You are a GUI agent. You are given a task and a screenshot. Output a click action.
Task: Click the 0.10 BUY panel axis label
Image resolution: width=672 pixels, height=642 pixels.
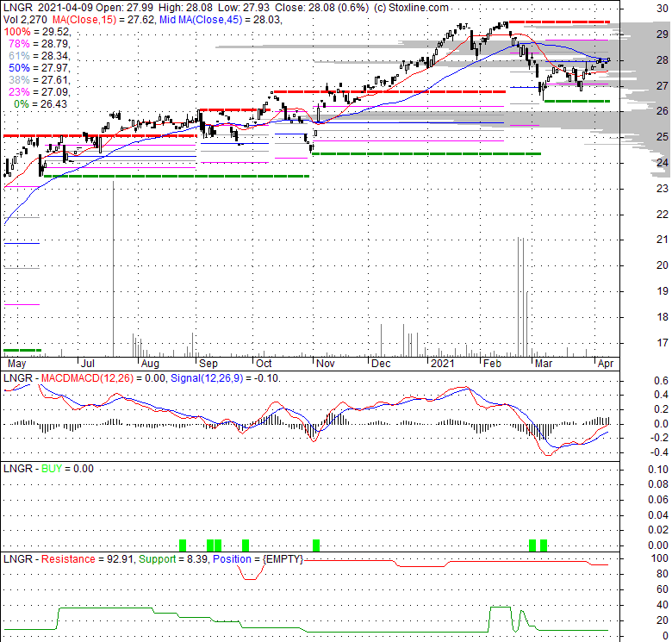pos(658,470)
